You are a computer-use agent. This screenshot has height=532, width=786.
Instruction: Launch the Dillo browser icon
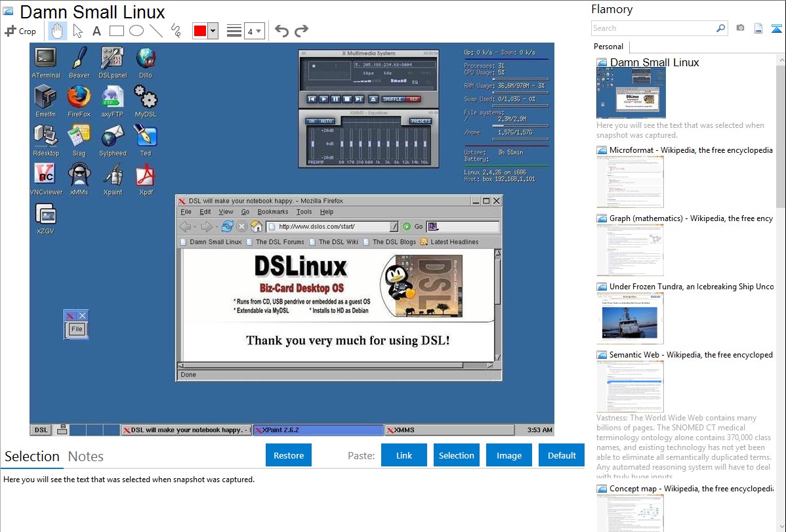coord(146,63)
